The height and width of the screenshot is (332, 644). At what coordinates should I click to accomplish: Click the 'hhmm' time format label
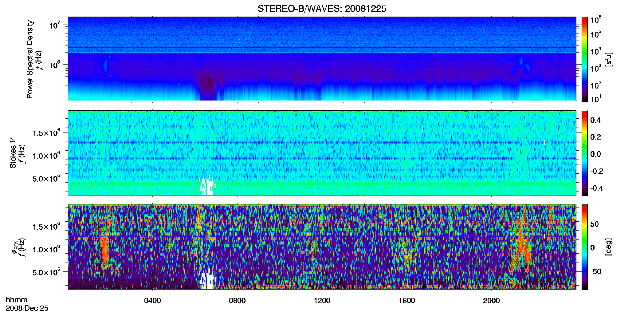[17, 300]
